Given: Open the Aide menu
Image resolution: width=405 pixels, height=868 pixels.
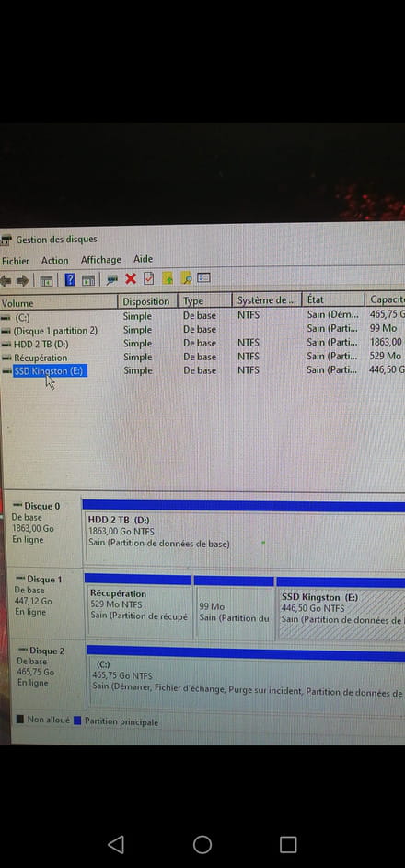Looking at the screenshot, I should click(x=143, y=259).
